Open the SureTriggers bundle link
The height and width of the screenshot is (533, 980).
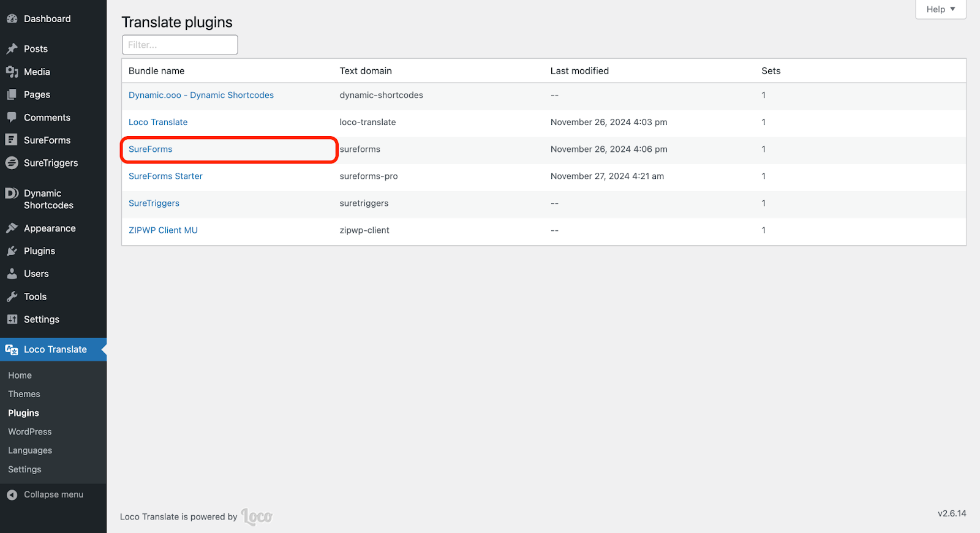coord(154,203)
